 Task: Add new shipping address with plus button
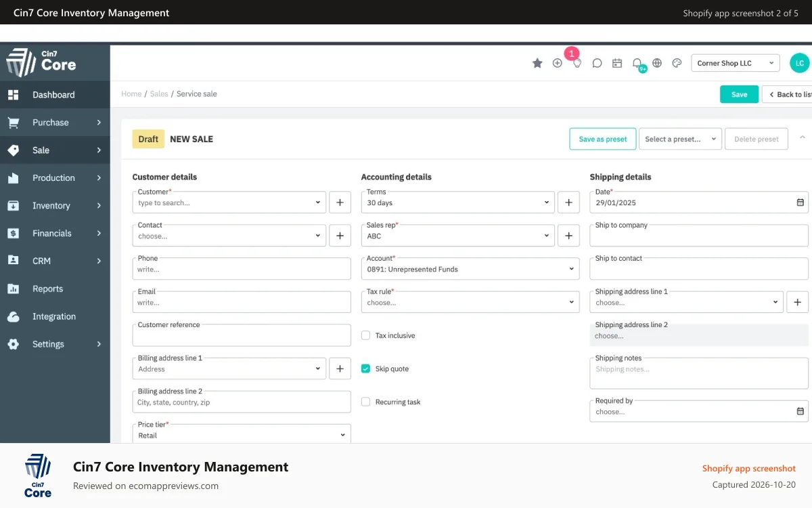pyautogui.click(x=797, y=302)
